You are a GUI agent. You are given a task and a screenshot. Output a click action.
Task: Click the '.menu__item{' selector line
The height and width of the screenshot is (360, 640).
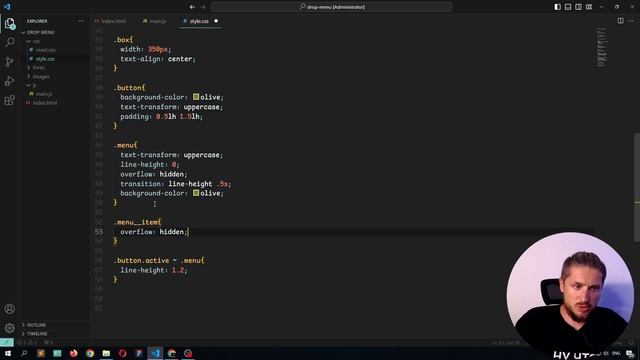point(138,222)
